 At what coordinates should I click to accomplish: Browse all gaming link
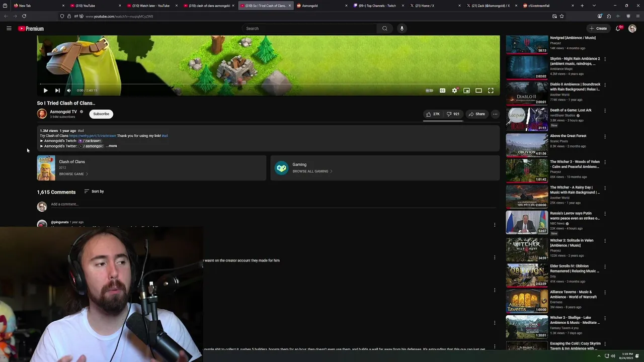click(x=312, y=171)
